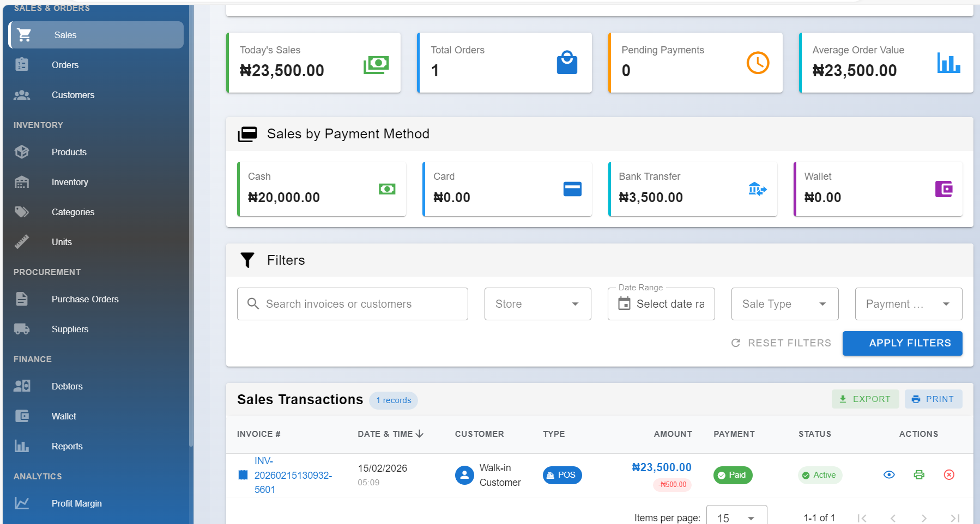This screenshot has width=980, height=524.
Task: Click the Paid status badge
Action: pyautogui.click(x=733, y=475)
